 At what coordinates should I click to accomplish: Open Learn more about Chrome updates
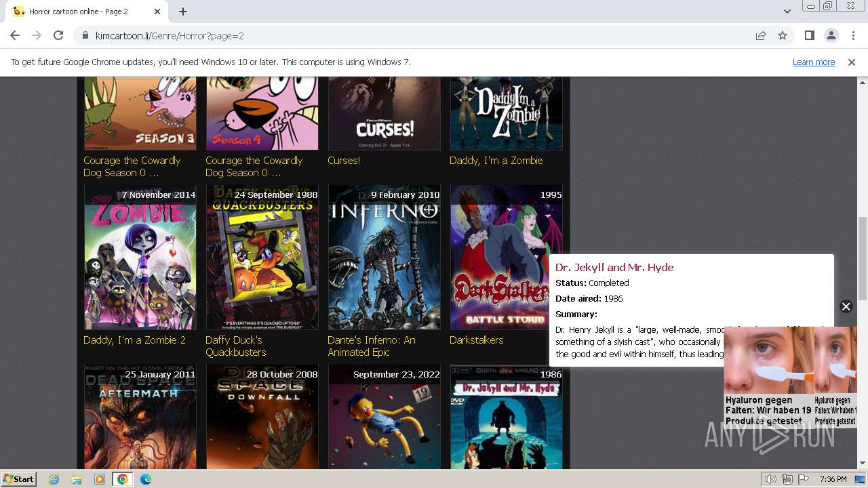click(814, 62)
